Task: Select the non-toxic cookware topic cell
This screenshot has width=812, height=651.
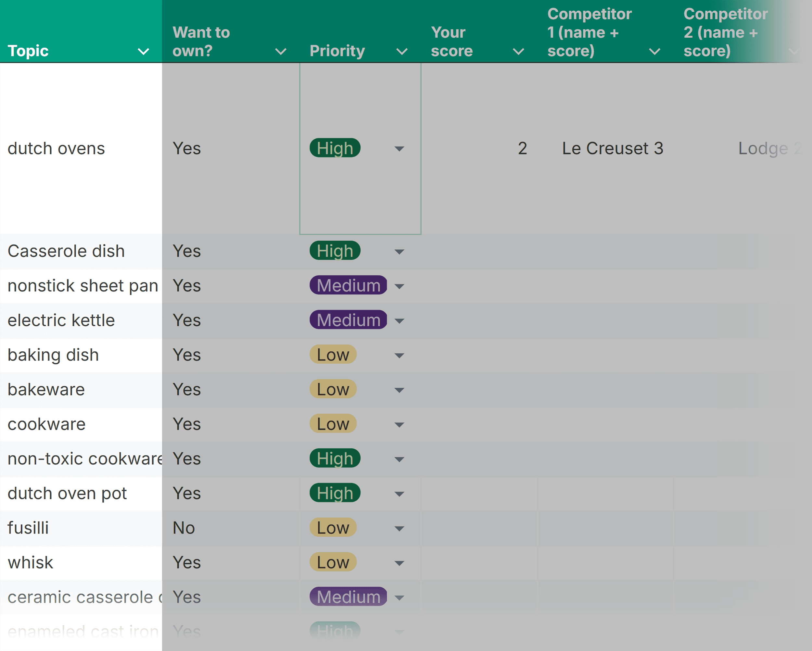Action: coord(81,459)
